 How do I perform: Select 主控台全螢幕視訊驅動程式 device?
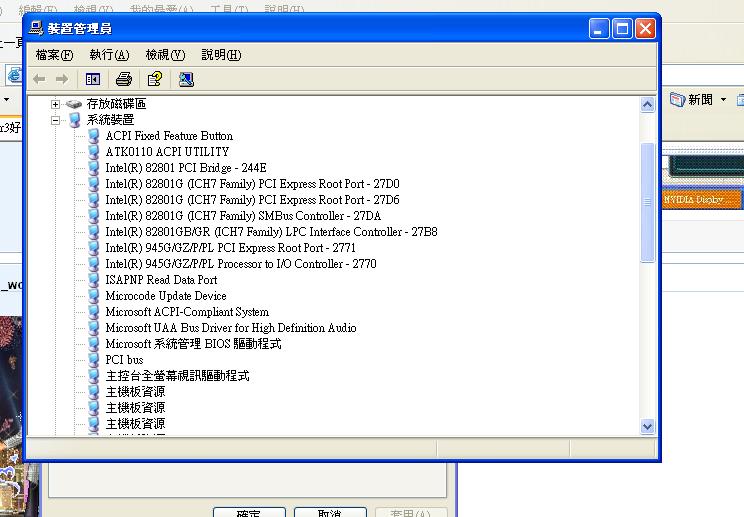tap(177, 376)
